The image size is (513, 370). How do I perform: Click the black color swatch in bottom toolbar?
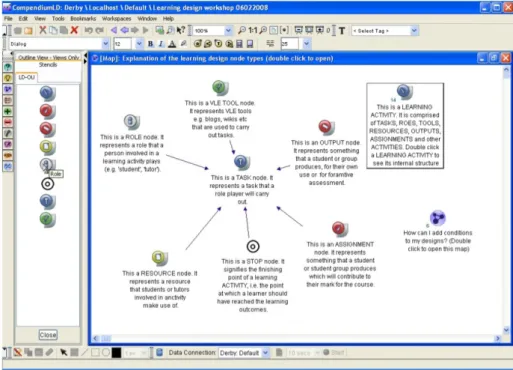coord(116,352)
